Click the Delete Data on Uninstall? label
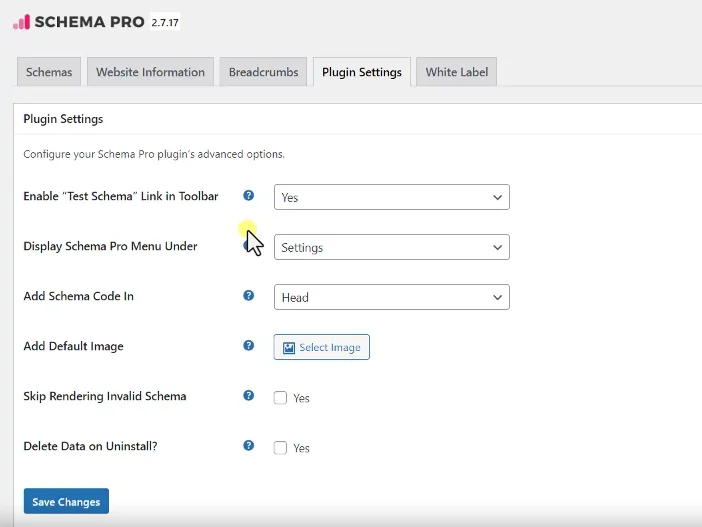The width and height of the screenshot is (702, 527). (90, 446)
